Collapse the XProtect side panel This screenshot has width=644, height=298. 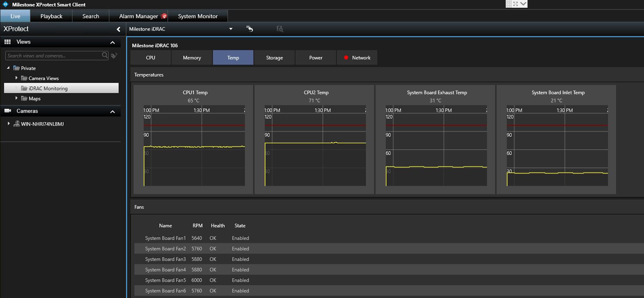pyautogui.click(x=119, y=29)
